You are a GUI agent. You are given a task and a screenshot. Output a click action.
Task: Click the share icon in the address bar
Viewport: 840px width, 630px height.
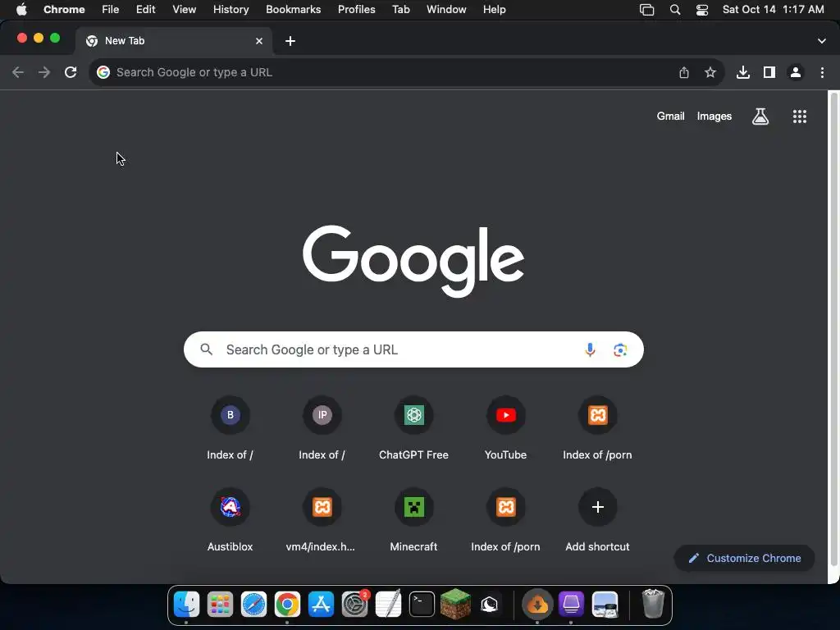(x=684, y=72)
